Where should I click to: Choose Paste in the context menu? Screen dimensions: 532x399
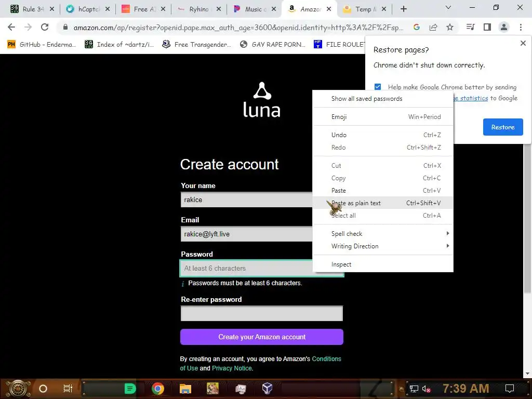383,191
